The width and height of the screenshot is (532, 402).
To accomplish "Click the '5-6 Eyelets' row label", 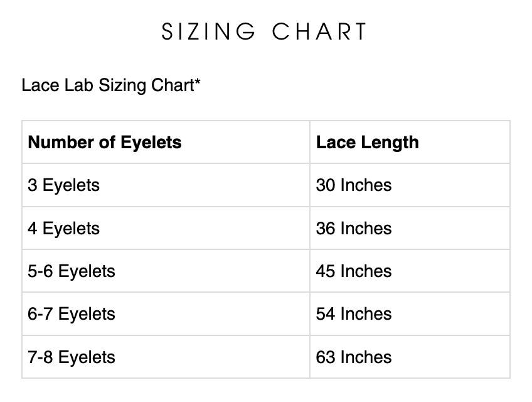I will [x=72, y=271].
